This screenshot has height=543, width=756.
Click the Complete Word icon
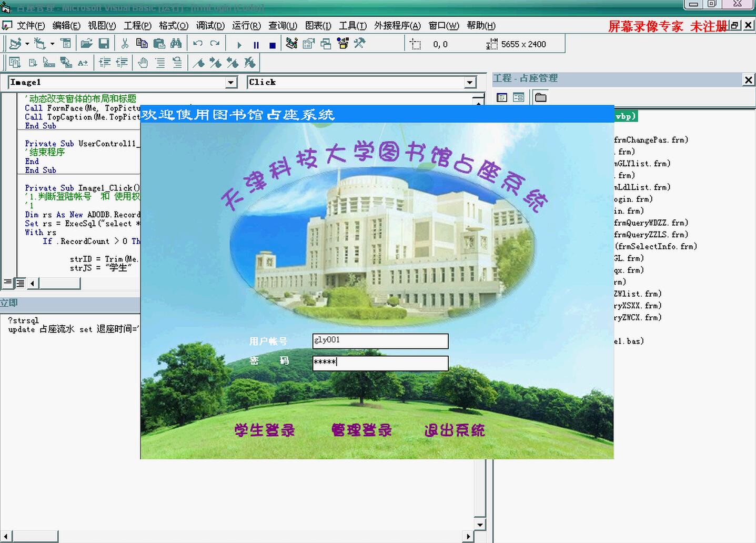(83, 63)
